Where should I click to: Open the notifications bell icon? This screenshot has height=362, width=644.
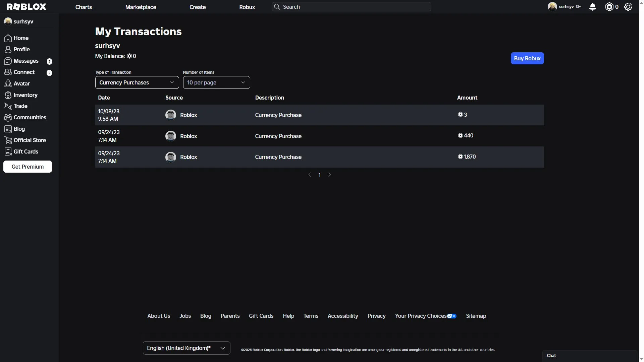592,7
